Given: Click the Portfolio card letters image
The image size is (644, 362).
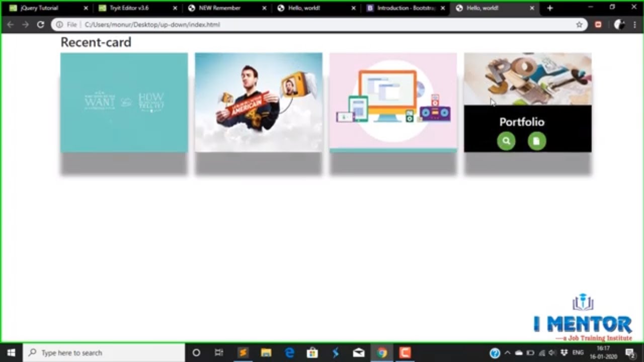Looking at the screenshot, I should 528,79.
